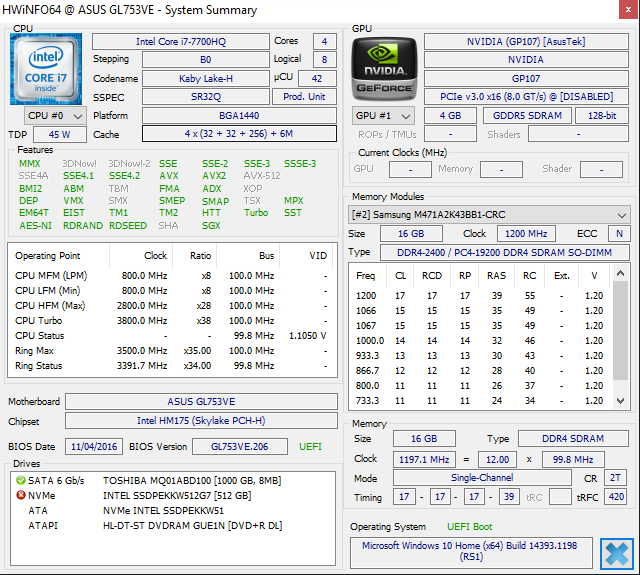Viewport: 640px width, 575px height.
Task: Click the SR32Q SSPEC field
Action: 206,97
